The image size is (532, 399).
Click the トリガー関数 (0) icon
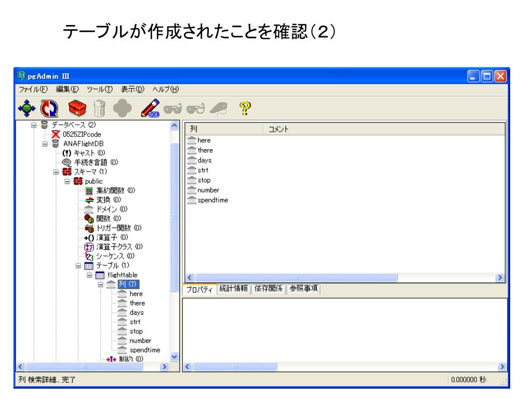coord(89,228)
